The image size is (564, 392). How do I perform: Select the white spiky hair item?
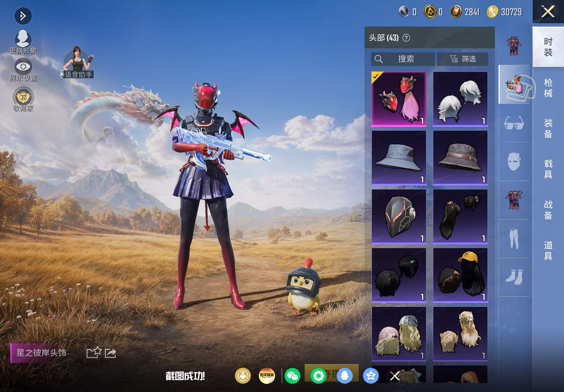(x=460, y=99)
